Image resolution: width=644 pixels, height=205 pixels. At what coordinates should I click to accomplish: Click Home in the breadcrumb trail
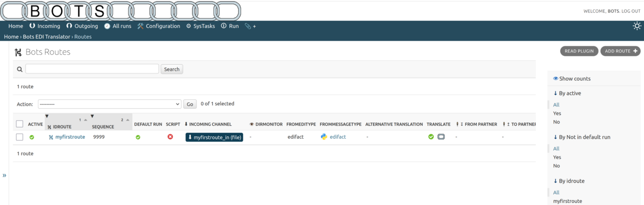point(11,37)
